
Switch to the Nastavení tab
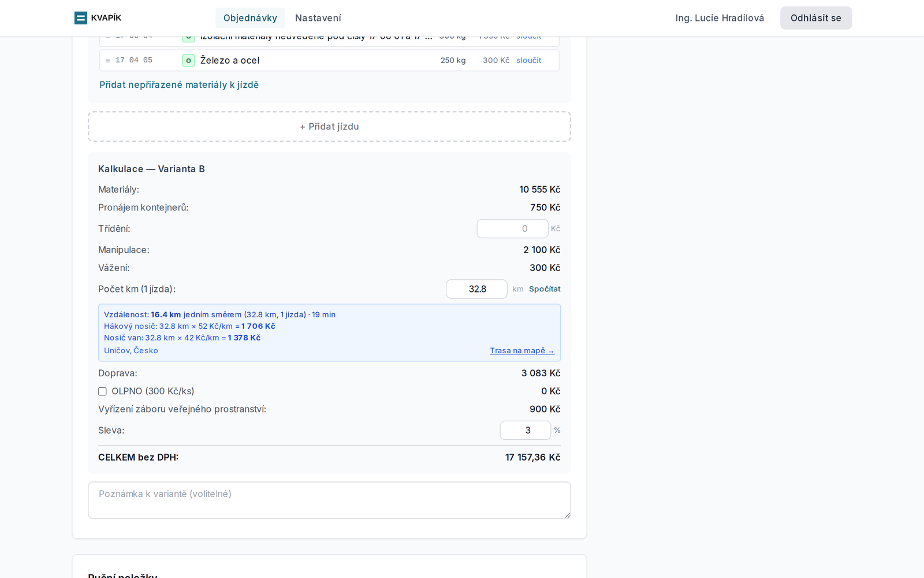pyautogui.click(x=318, y=18)
